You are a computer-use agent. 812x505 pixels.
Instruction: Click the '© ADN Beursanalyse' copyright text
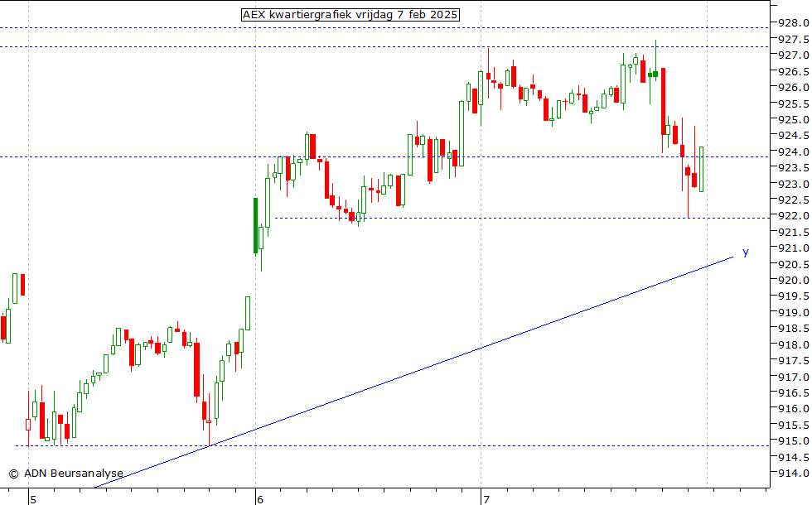point(65,473)
